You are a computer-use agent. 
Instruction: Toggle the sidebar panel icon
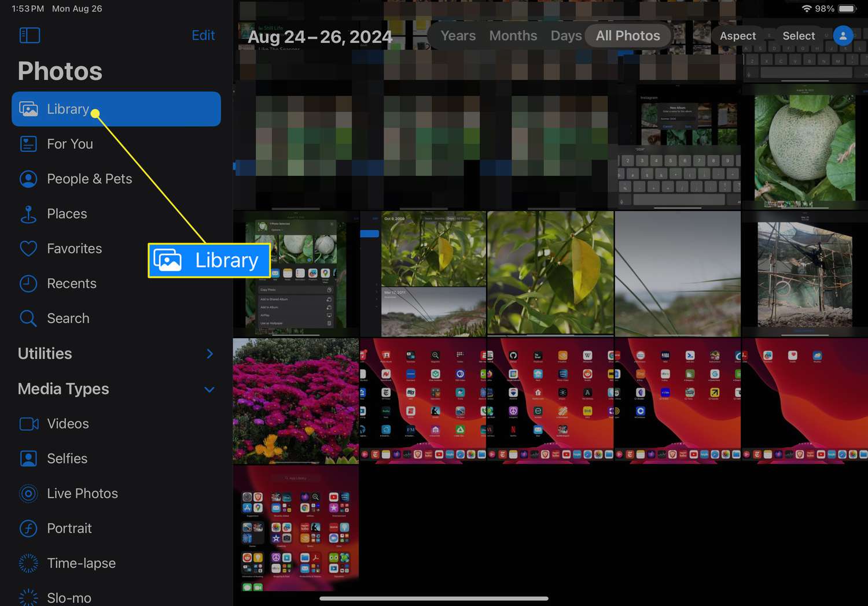coord(30,35)
